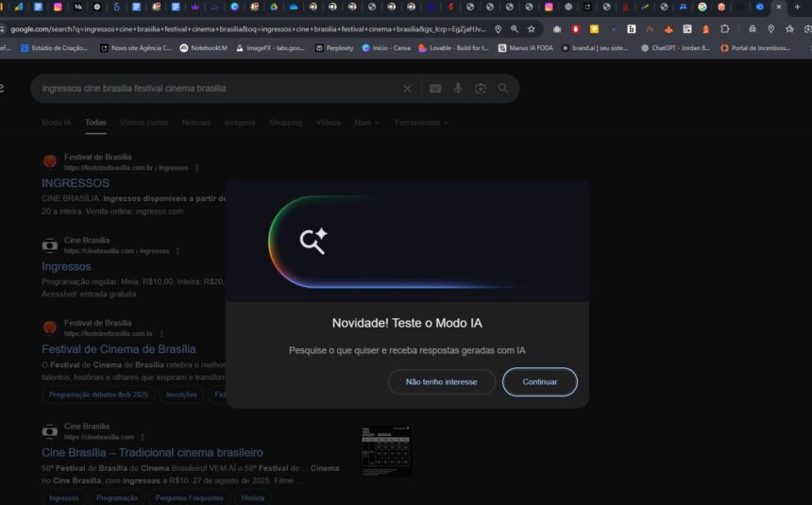The width and height of the screenshot is (812, 505).
Task: Bookmark this page with star icon
Action: point(532,29)
